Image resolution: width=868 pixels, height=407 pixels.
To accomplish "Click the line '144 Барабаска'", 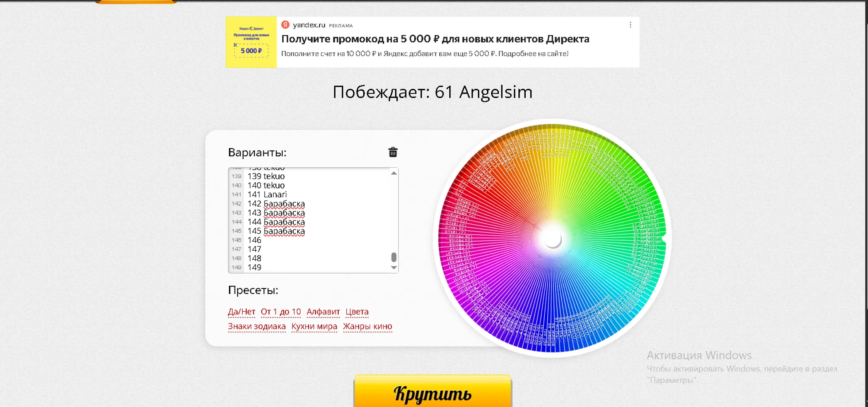I will click(276, 222).
